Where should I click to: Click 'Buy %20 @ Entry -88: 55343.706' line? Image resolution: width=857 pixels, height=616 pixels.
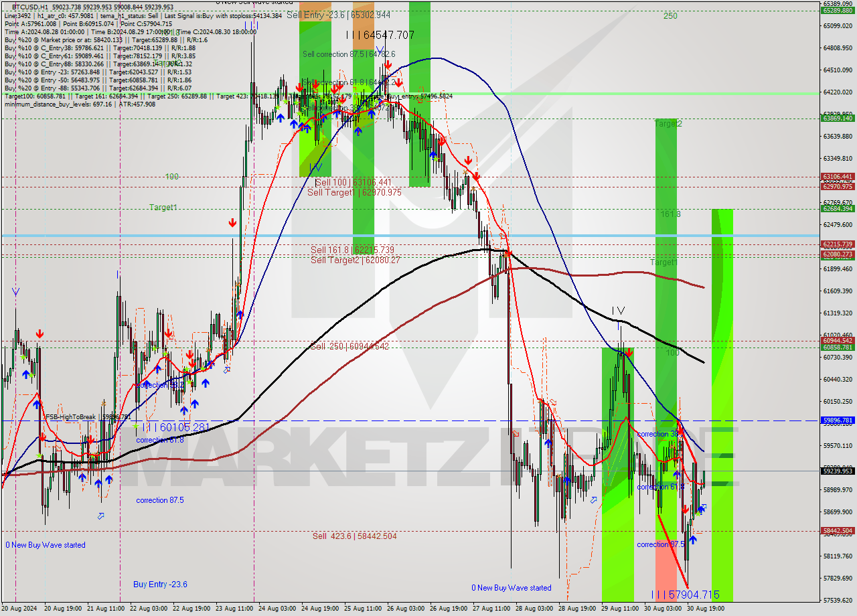98,88
